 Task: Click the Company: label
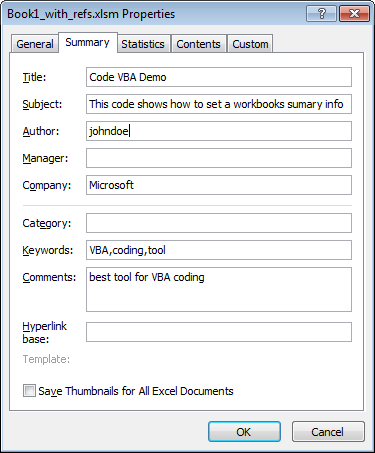click(x=47, y=185)
